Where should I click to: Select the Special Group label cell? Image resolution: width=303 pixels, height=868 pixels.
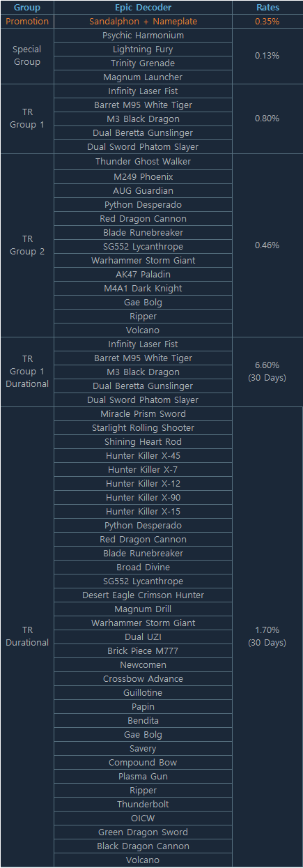click(x=27, y=56)
